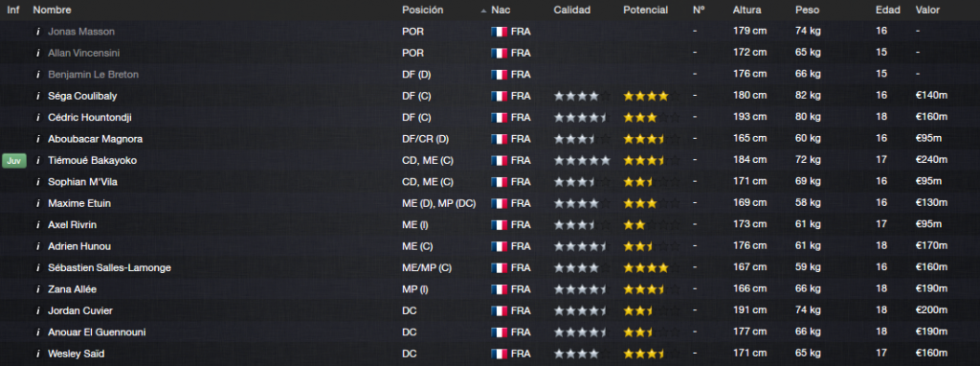This screenshot has width=980, height=366.
Task: Open Jordan Cuvier player profile
Action: point(80,311)
